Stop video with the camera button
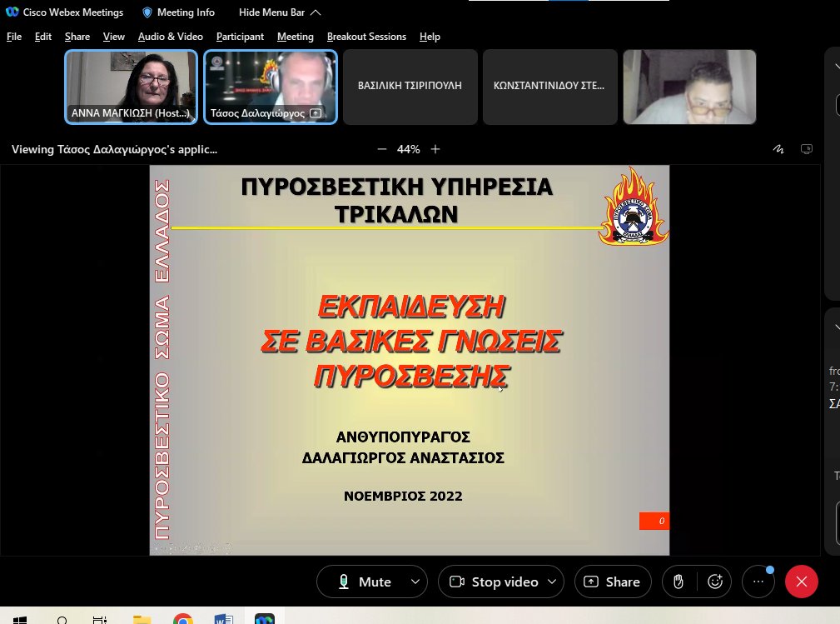Viewport: 840px width, 624px height. point(493,582)
